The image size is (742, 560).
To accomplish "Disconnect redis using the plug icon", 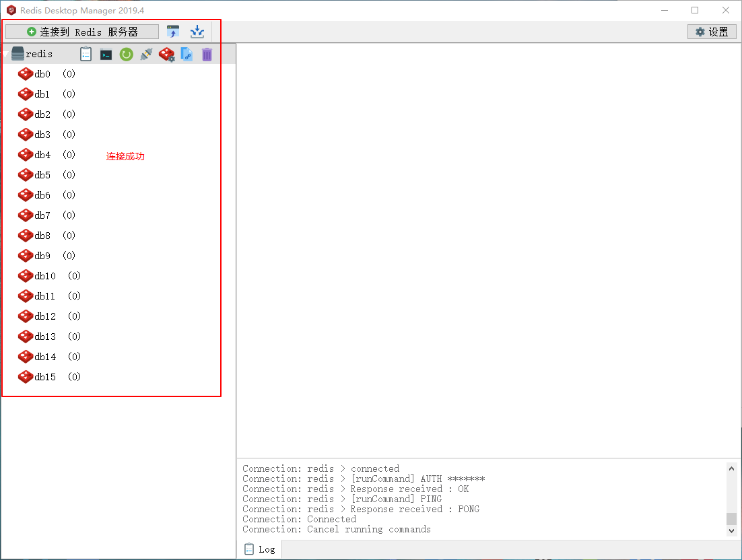I will (146, 55).
